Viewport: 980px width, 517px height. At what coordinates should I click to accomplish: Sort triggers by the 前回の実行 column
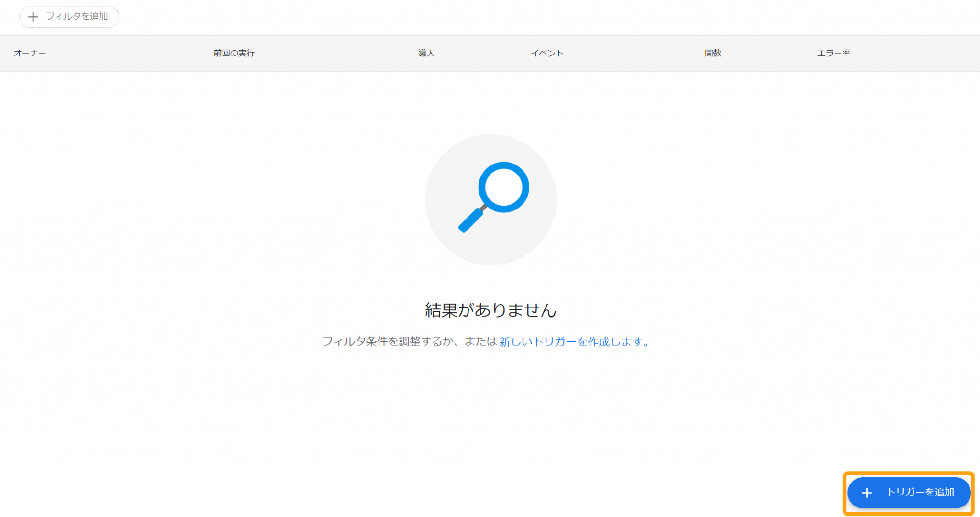coord(233,53)
